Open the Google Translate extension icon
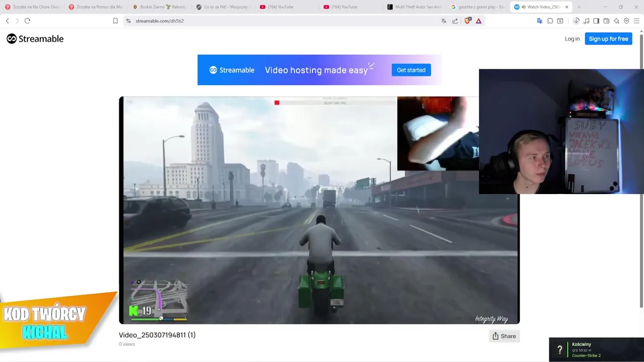This screenshot has height=362, width=644. 539,21
